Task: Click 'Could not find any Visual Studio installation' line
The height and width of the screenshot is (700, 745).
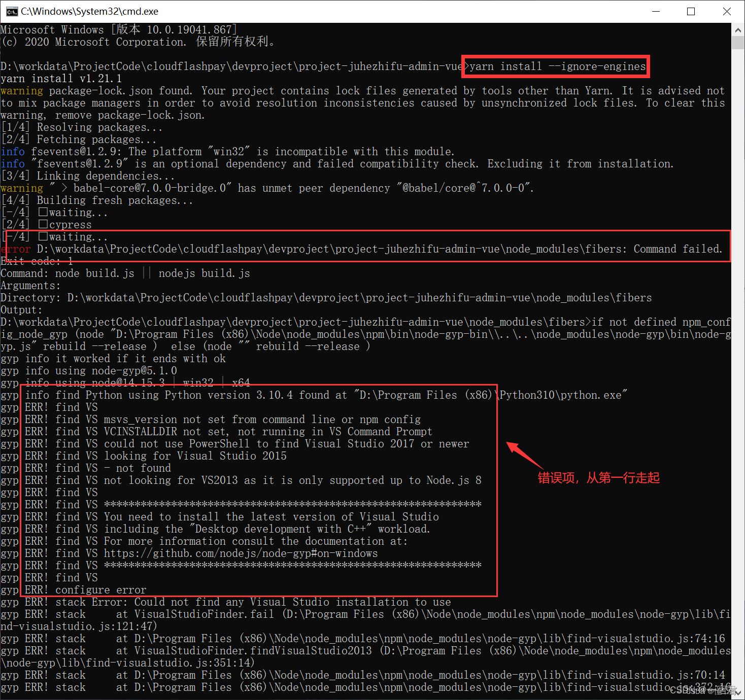Action: pos(225,602)
